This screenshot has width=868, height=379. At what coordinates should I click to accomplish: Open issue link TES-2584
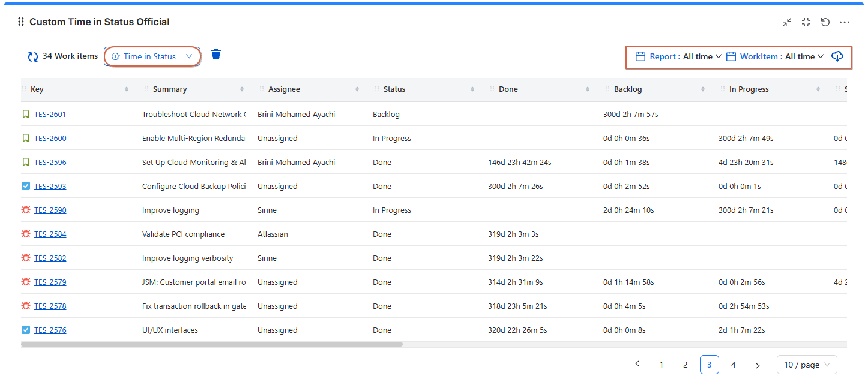(50, 234)
